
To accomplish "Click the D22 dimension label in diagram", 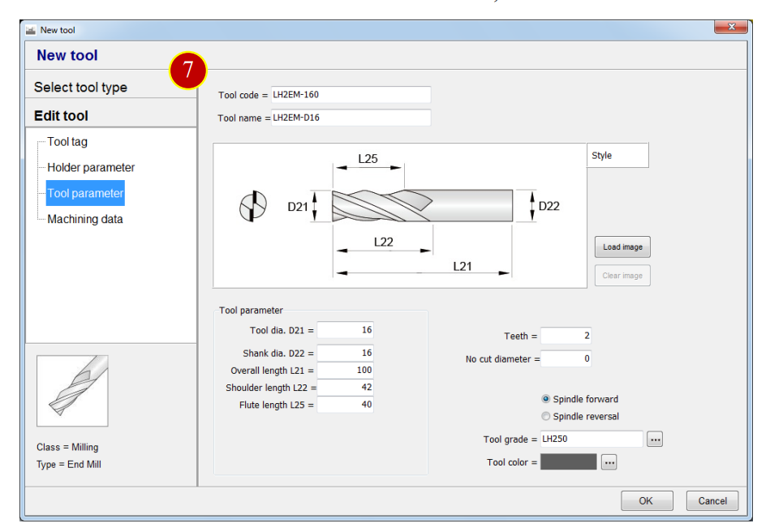I will click(x=549, y=206).
